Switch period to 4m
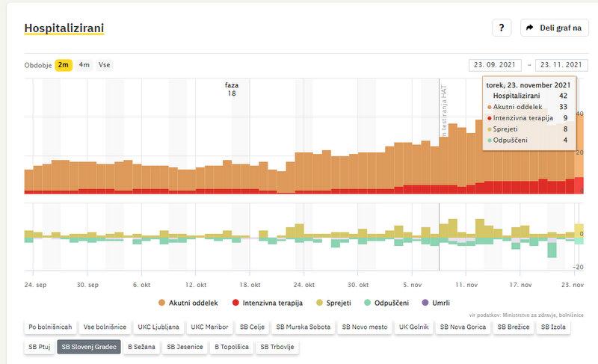 pyautogui.click(x=84, y=65)
